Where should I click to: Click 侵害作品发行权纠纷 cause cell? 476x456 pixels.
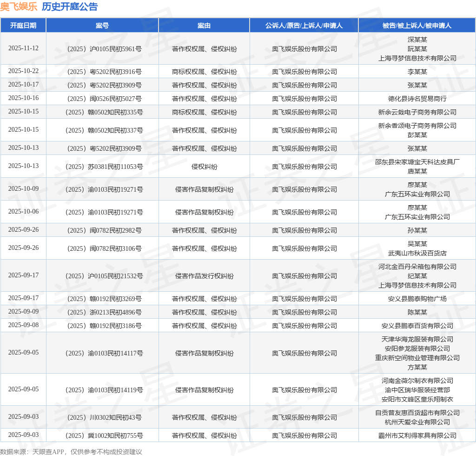(x=205, y=276)
